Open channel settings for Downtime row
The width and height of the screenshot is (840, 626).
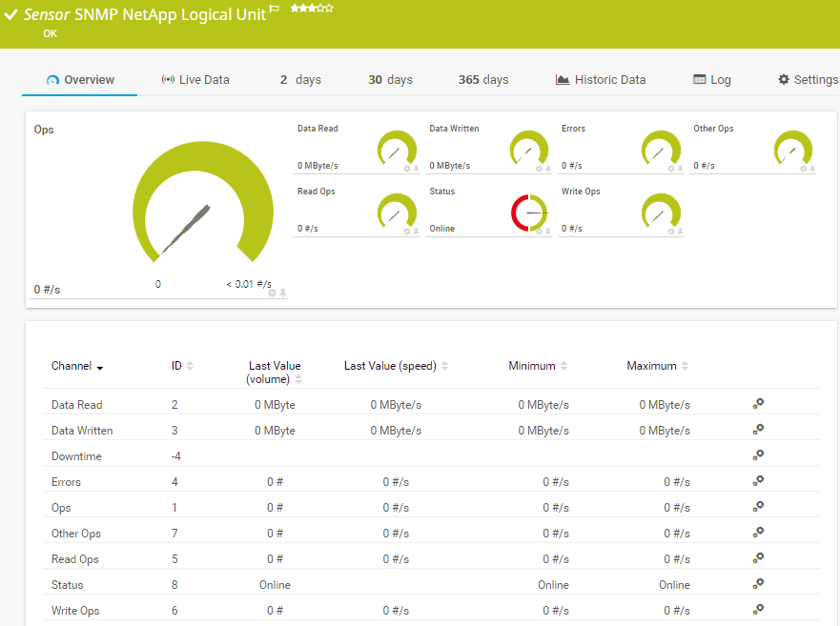(x=758, y=455)
